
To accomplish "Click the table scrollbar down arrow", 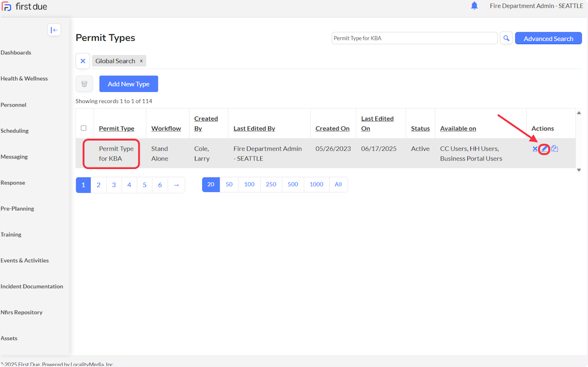I will [x=579, y=170].
